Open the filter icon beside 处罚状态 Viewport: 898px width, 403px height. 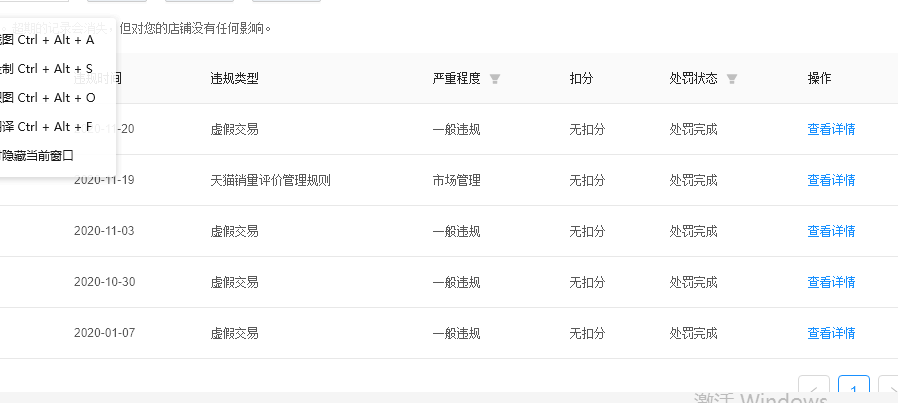731,79
